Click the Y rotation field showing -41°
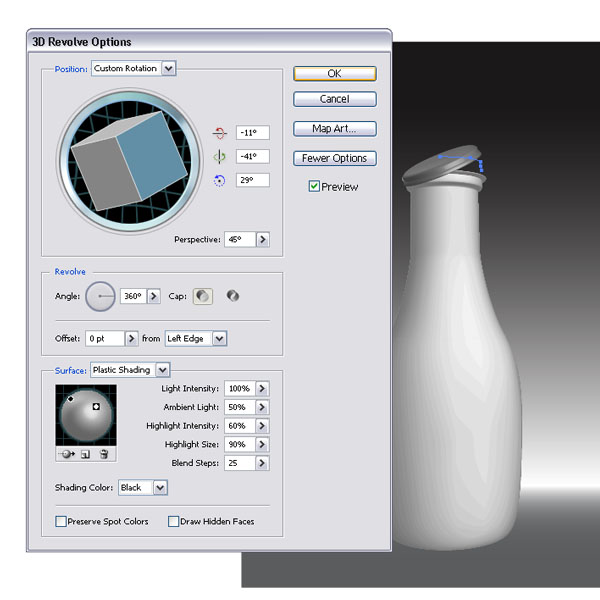 pyautogui.click(x=253, y=157)
